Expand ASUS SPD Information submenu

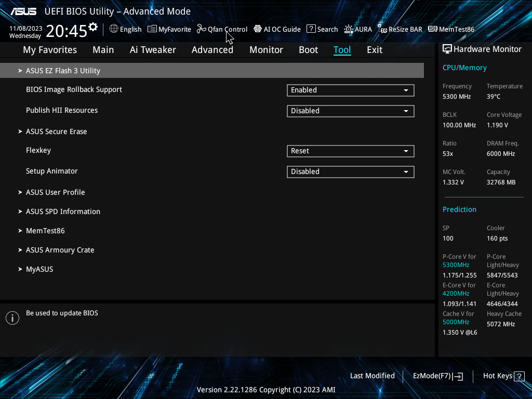(x=63, y=212)
